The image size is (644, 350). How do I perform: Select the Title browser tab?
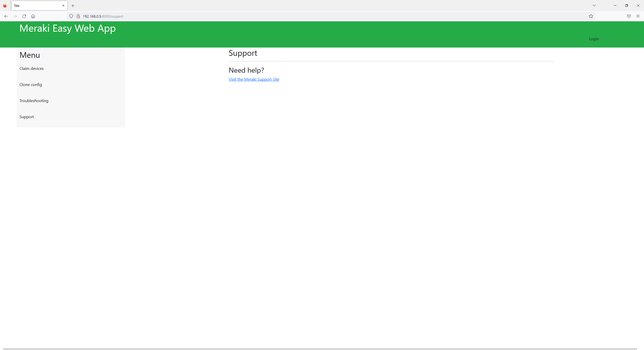[35, 6]
